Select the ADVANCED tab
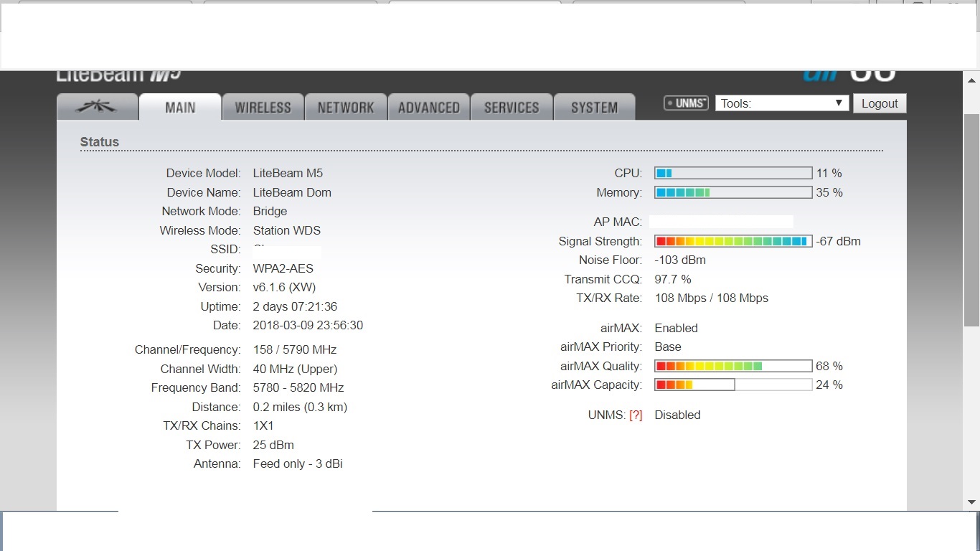This screenshot has width=980, height=551. click(x=429, y=107)
